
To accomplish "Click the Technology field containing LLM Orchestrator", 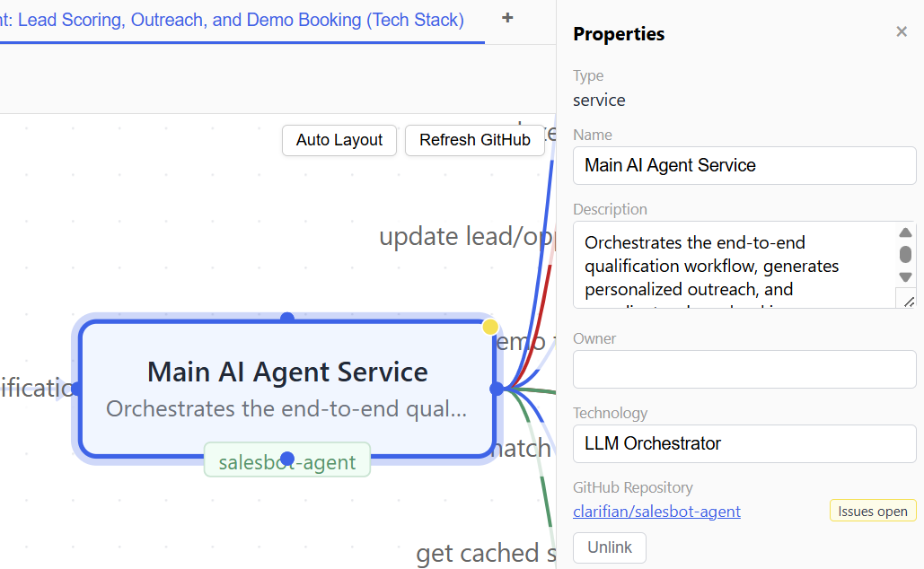I will [744, 443].
